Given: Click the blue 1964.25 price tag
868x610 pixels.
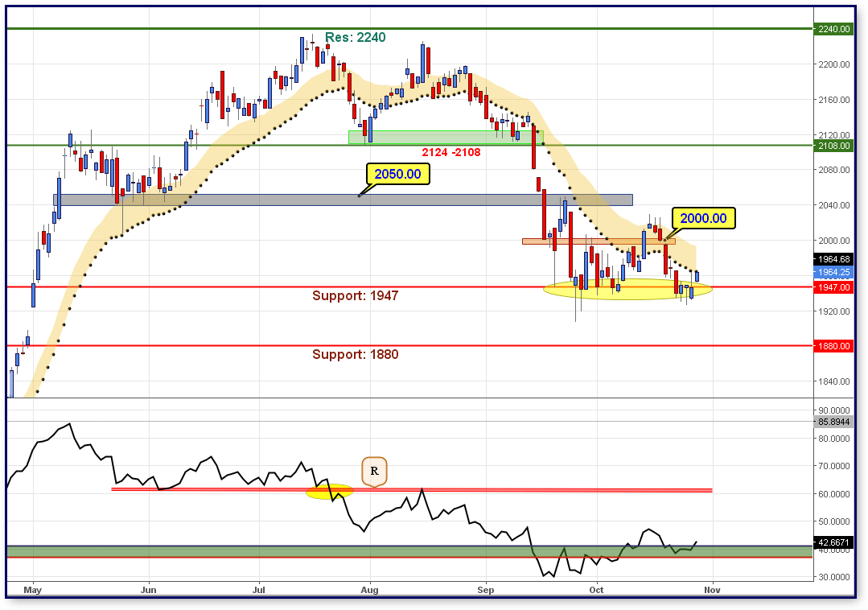Looking at the screenshot, I should pos(834,273).
